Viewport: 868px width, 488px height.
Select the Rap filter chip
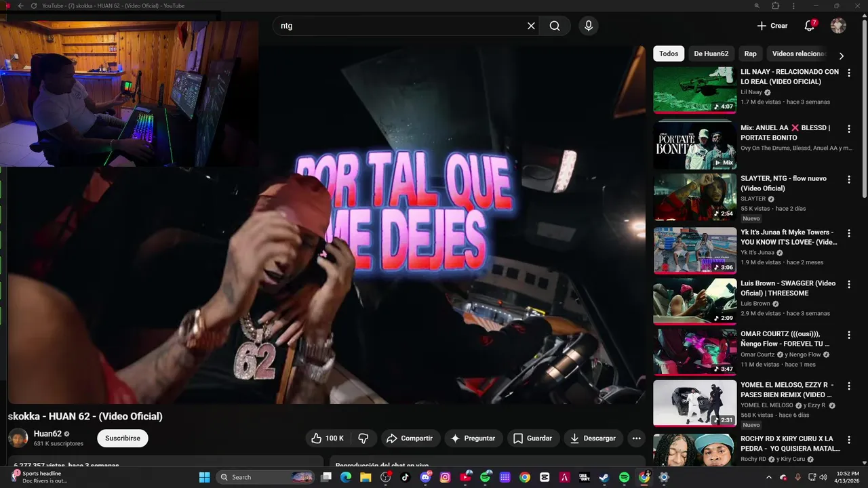(750, 54)
